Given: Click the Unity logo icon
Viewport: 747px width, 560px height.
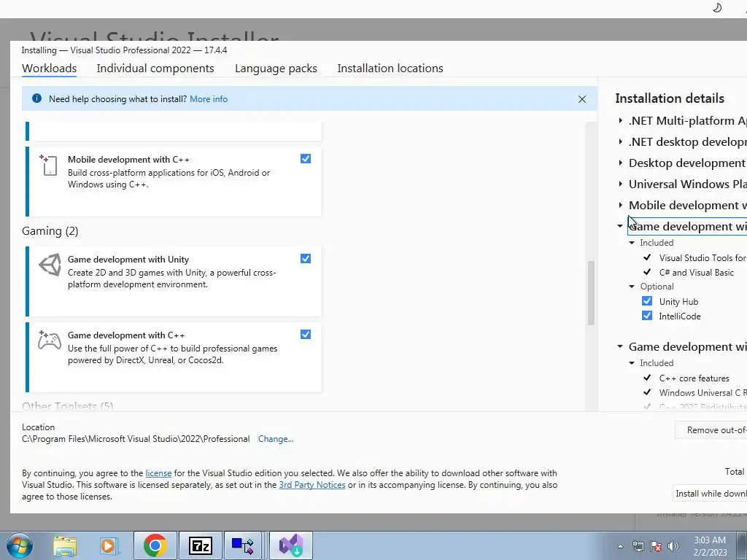Looking at the screenshot, I should coord(50,265).
